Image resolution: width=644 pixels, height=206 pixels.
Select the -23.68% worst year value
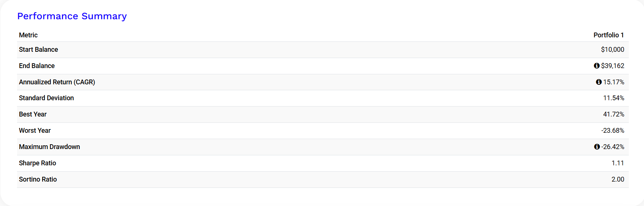pyautogui.click(x=613, y=131)
